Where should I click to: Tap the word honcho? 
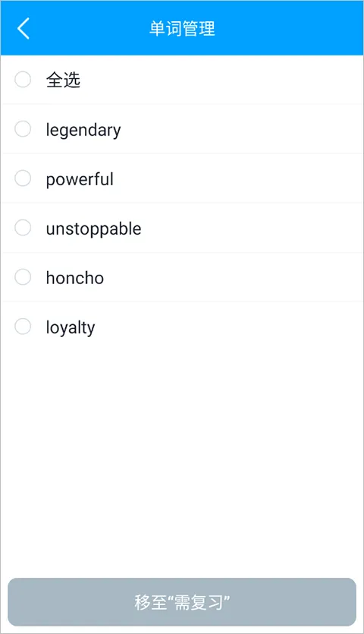pyautogui.click(x=75, y=278)
